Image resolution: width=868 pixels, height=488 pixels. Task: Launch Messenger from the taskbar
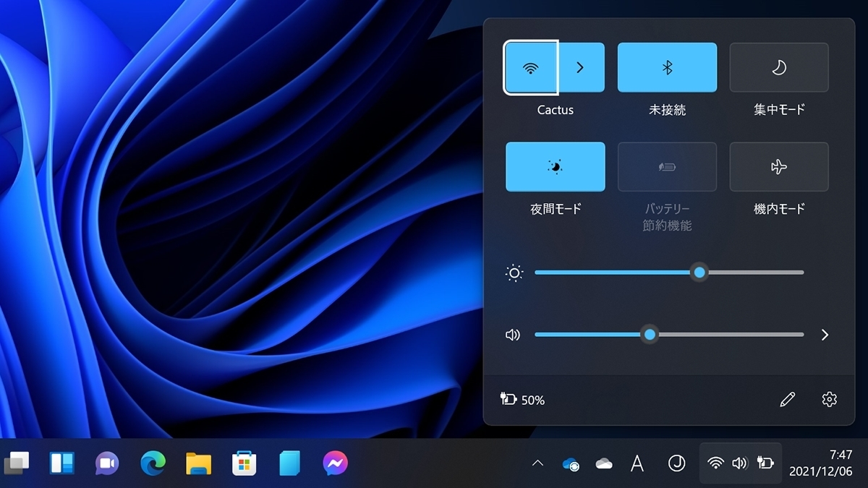(x=336, y=463)
